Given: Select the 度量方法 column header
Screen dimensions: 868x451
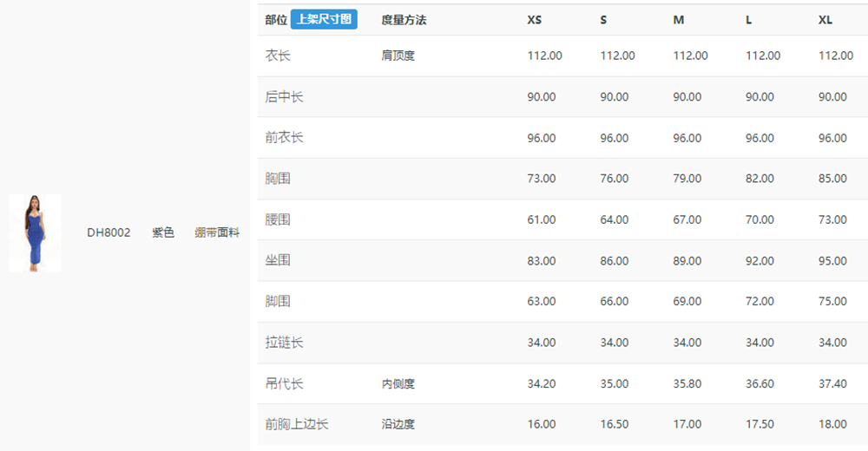Looking at the screenshot, I should [404, 20].
